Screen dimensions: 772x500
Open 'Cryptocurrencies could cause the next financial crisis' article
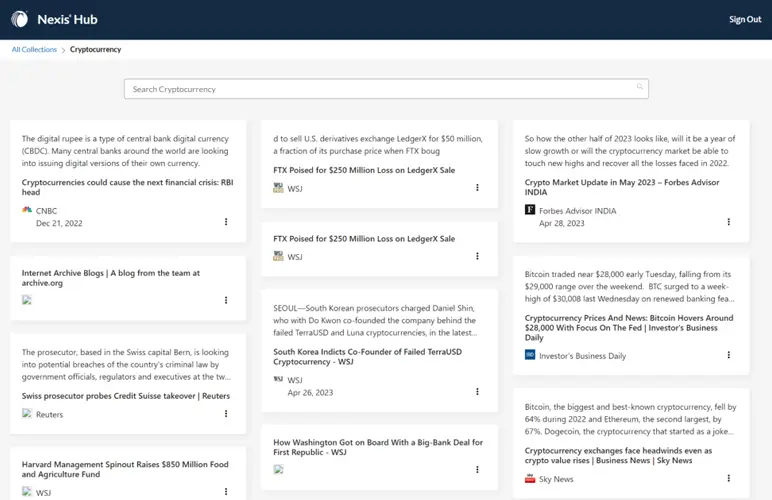(x=128, y=187)
